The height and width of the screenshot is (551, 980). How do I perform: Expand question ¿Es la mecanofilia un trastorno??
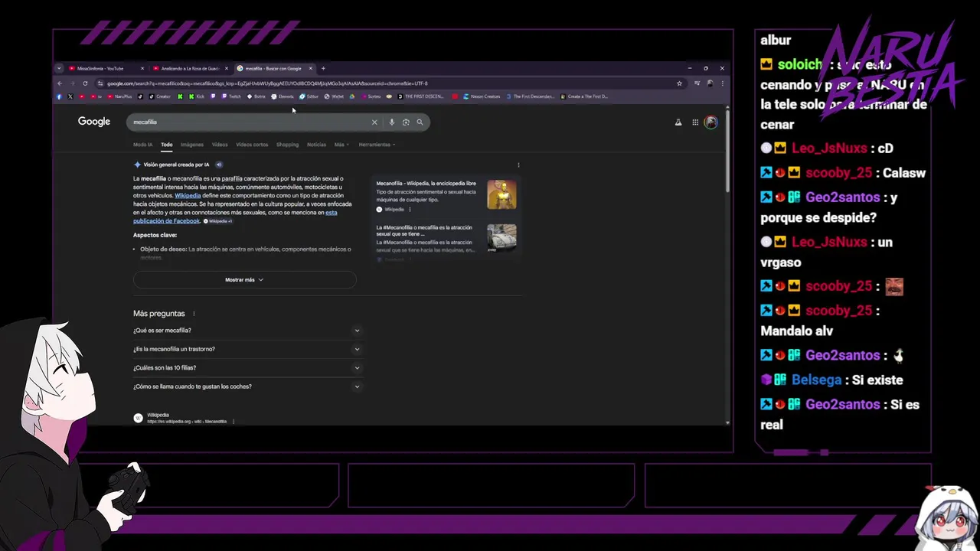[247, 349]
